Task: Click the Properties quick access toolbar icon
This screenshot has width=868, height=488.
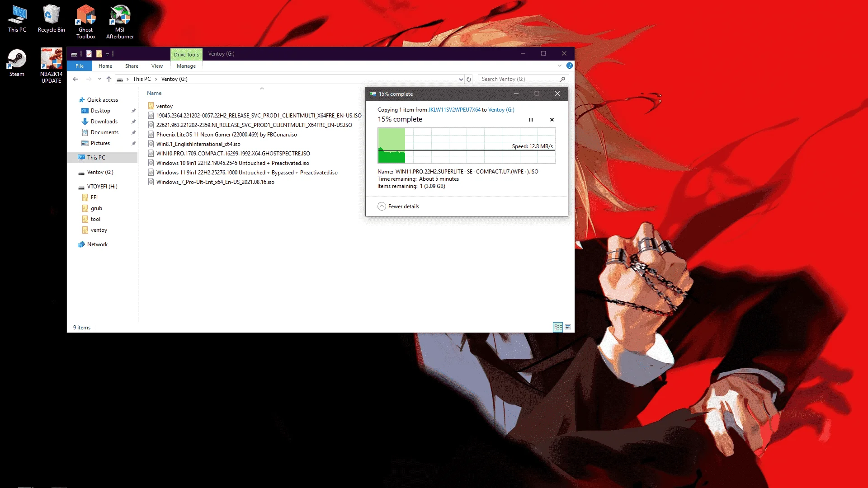Action: coord(89,54)
